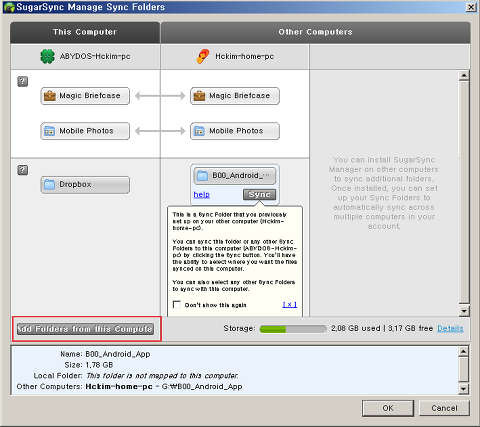The width and height of the screenshot is (480, 427).
Task: Click the Size value 1.78 GB
Action: [x=99, y=365]
